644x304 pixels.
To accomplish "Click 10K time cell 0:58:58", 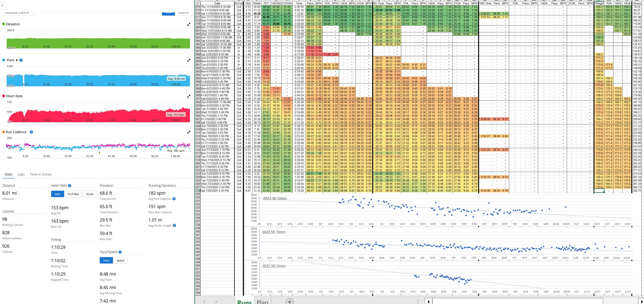I will pyautogui.click(x=485, y=119).
